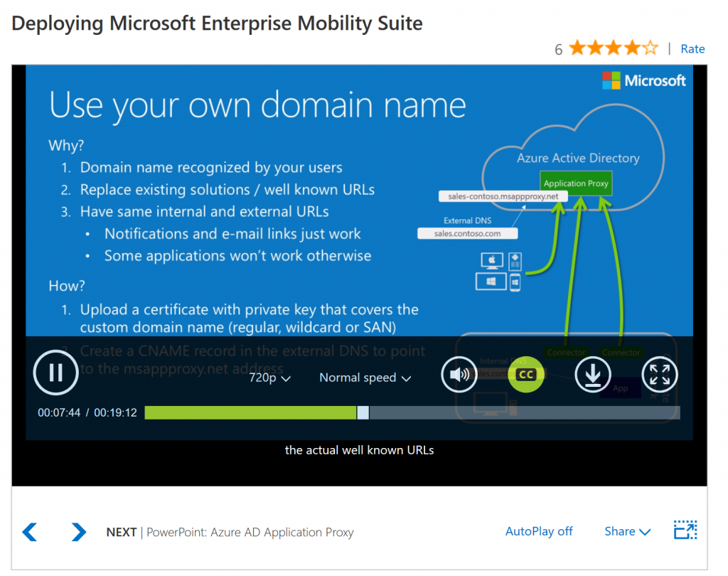
Task: Click the slide heading 'Use your own domain name'
Action: (257, 106)
